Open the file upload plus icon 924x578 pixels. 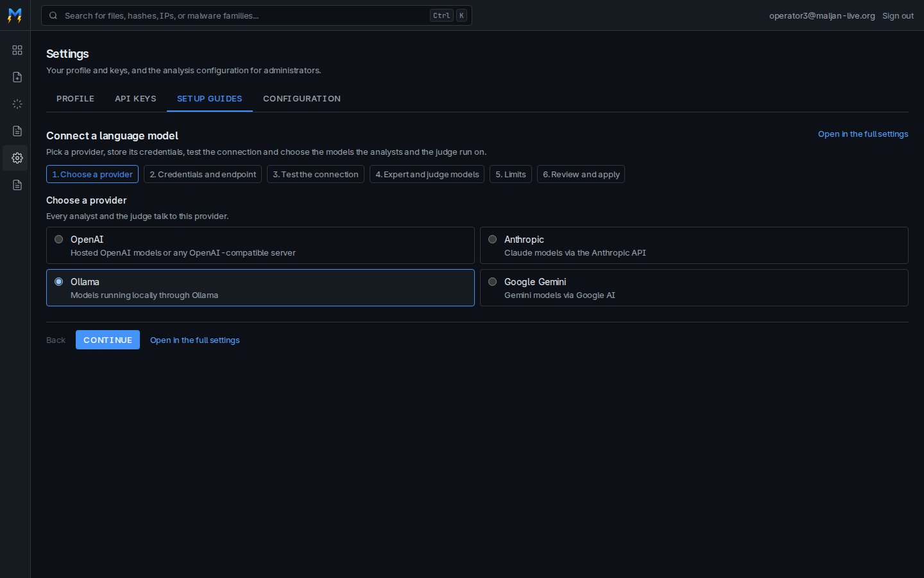17,77
